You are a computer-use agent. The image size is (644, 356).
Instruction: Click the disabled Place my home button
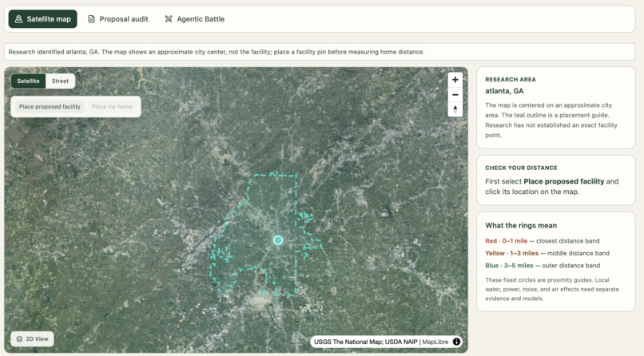[112, 107]
